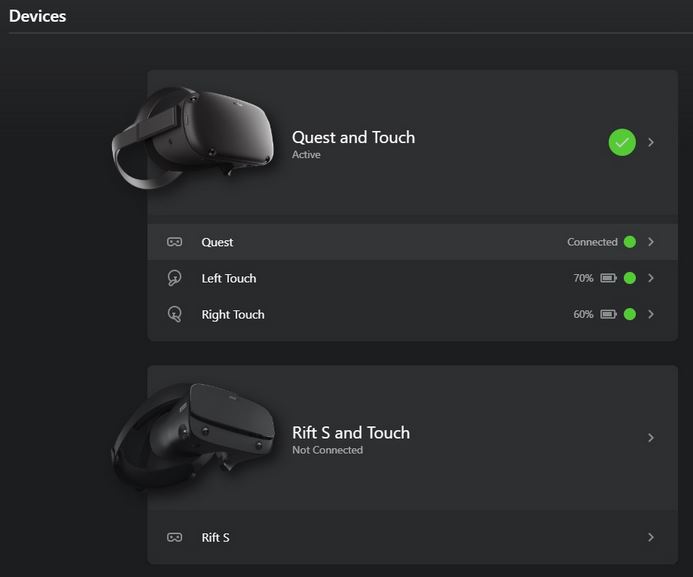Screen dimensions: 693x577
Task: Click the Active status text
Action: [306, 155]
